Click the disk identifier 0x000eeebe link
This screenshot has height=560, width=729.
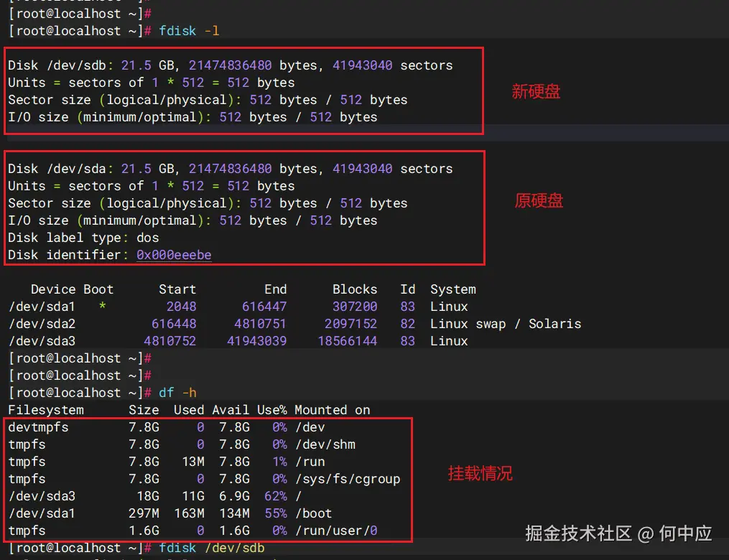(174, 255)
